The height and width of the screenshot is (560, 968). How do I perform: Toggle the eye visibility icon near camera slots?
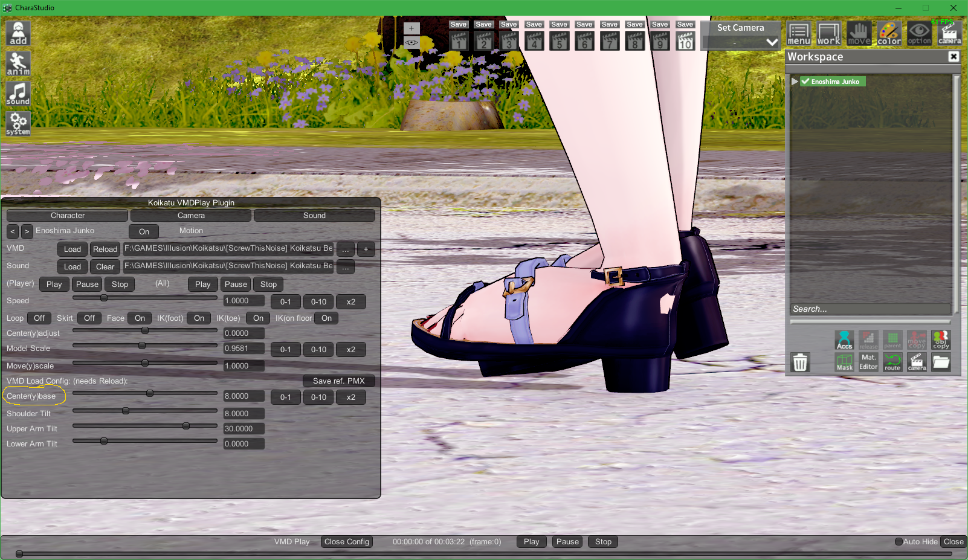(411, 42)
